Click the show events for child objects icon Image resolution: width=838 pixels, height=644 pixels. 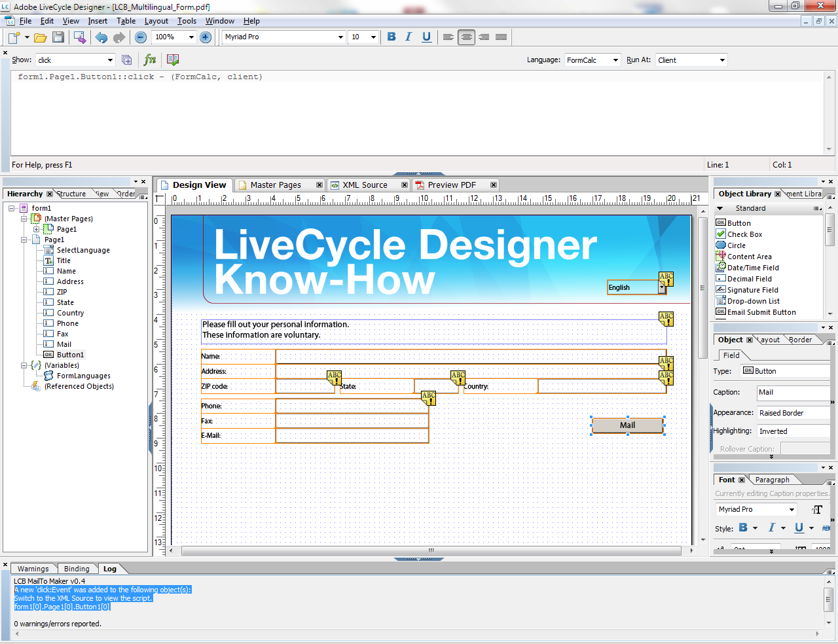click(127, 60)
